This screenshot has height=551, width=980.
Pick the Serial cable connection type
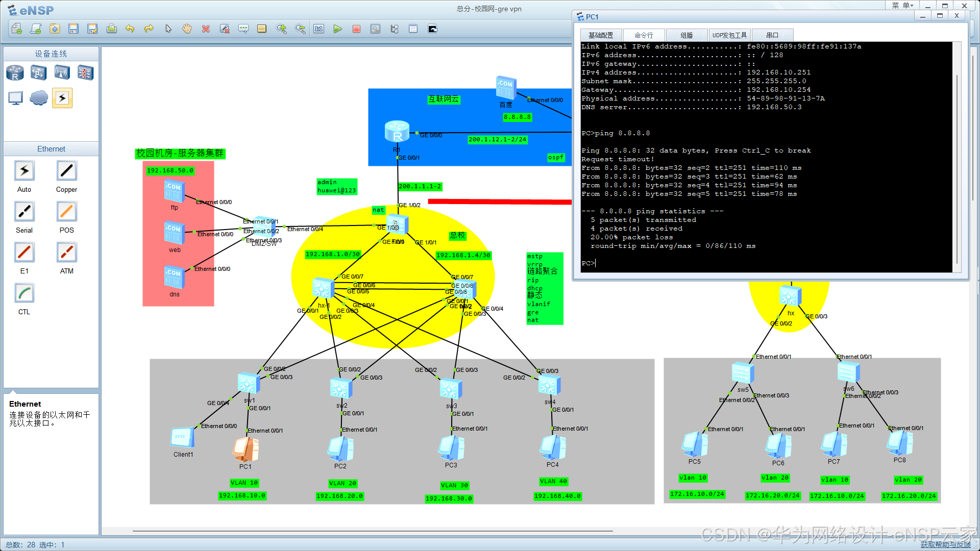tap(24, 212)
